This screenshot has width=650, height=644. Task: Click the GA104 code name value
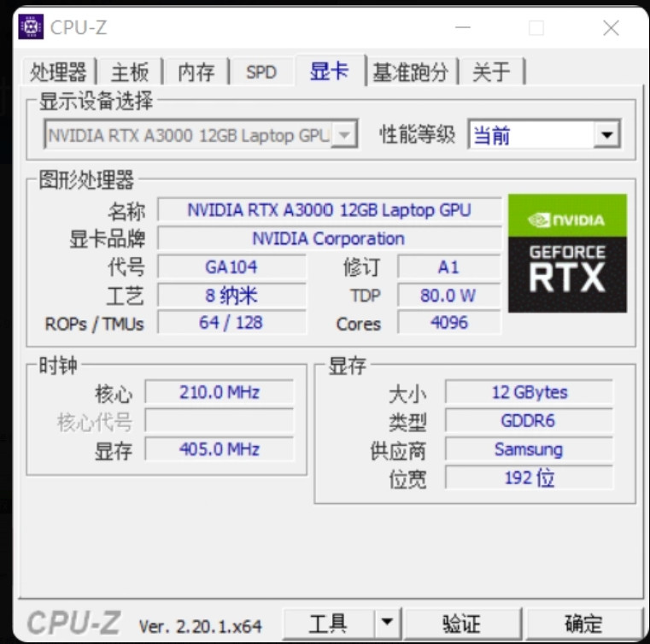[x=231, y=266]
